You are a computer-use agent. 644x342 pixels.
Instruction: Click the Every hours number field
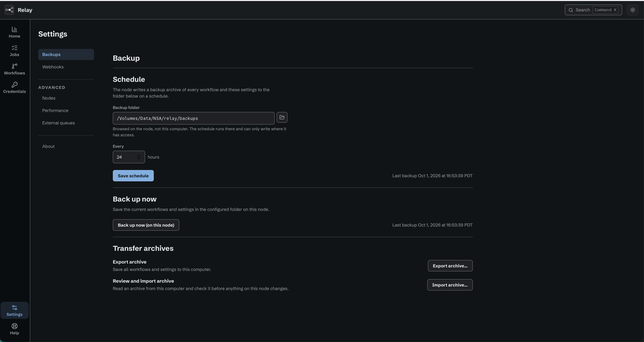[129, 157]
